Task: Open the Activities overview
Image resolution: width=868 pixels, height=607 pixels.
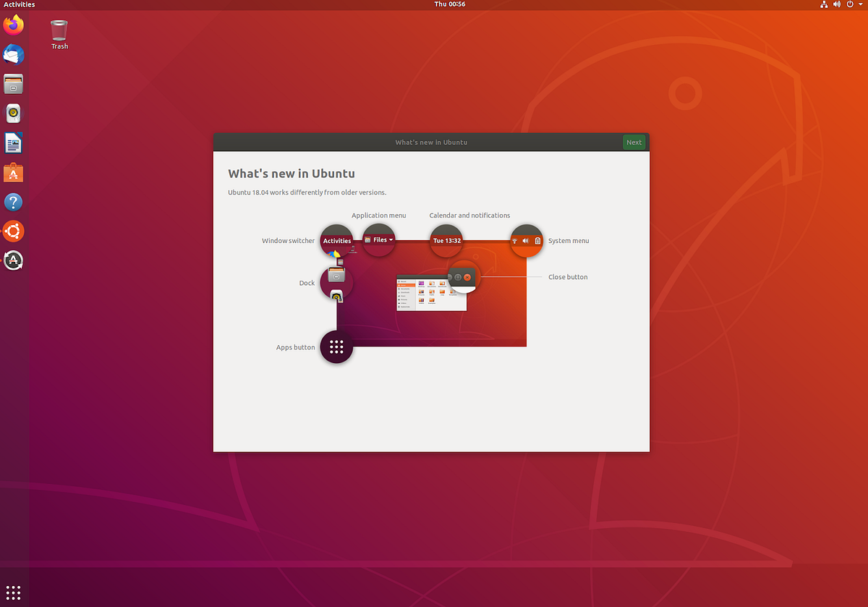Action: pyautogui.click(x=19, y=4)
